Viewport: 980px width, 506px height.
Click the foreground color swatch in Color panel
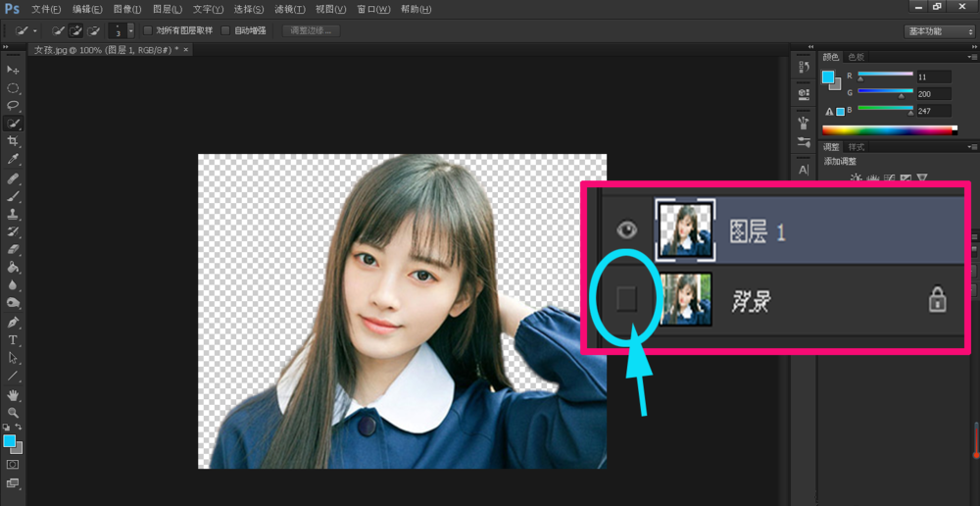828,76
